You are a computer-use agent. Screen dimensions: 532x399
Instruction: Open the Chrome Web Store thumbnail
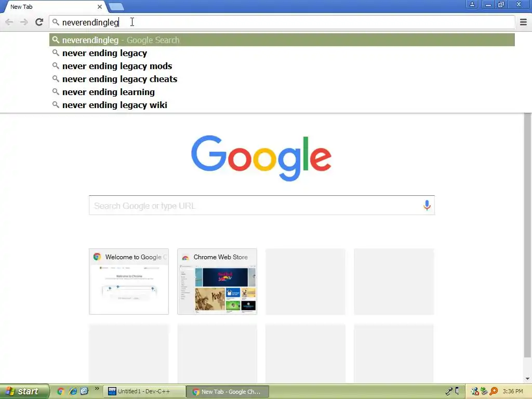217,282
